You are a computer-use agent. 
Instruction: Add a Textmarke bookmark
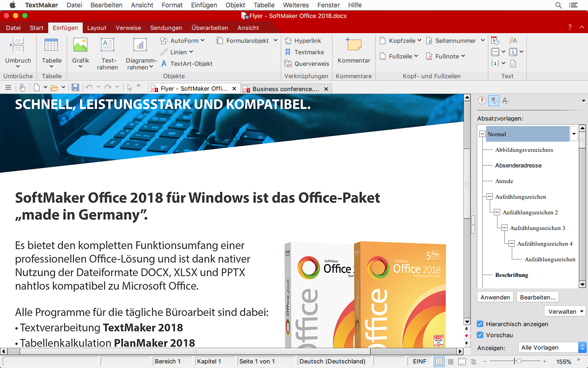[305, 52]
